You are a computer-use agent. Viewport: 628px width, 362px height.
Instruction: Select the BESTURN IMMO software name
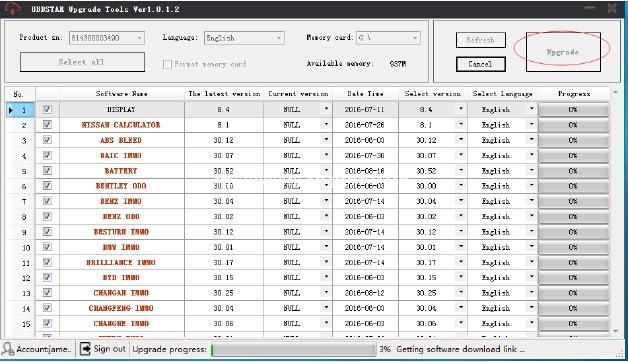pos(121,232)
